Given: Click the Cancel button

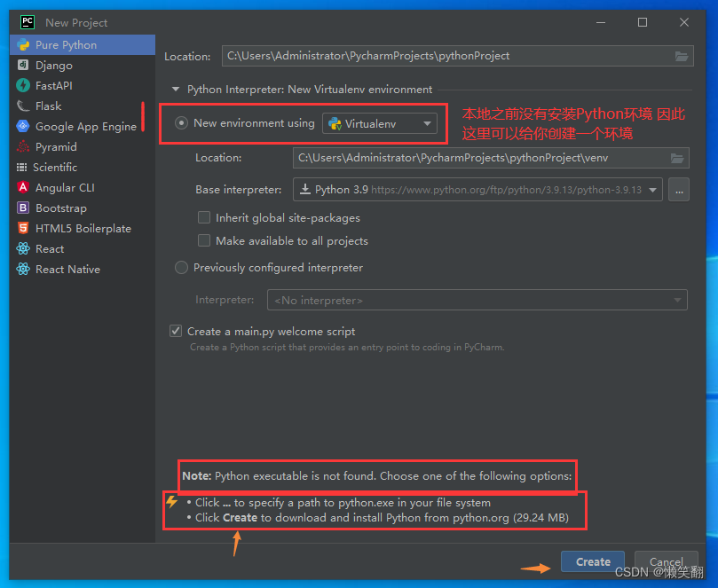Looking at the screenshot, I should click(x=667, y=561).
